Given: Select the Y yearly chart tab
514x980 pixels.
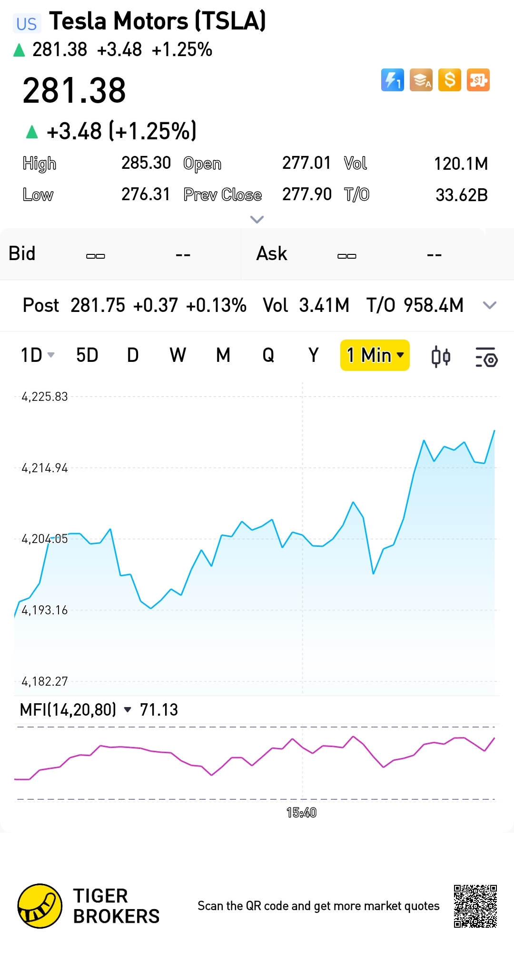Looking at the screenshot, I should click(x=313, y=355).
